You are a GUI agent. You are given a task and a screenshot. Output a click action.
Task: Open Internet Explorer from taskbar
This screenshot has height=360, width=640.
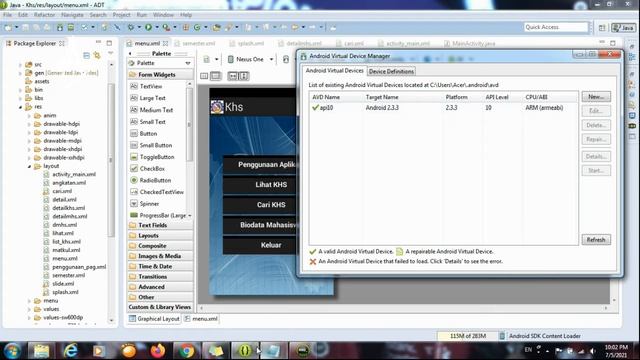[71, 351]
